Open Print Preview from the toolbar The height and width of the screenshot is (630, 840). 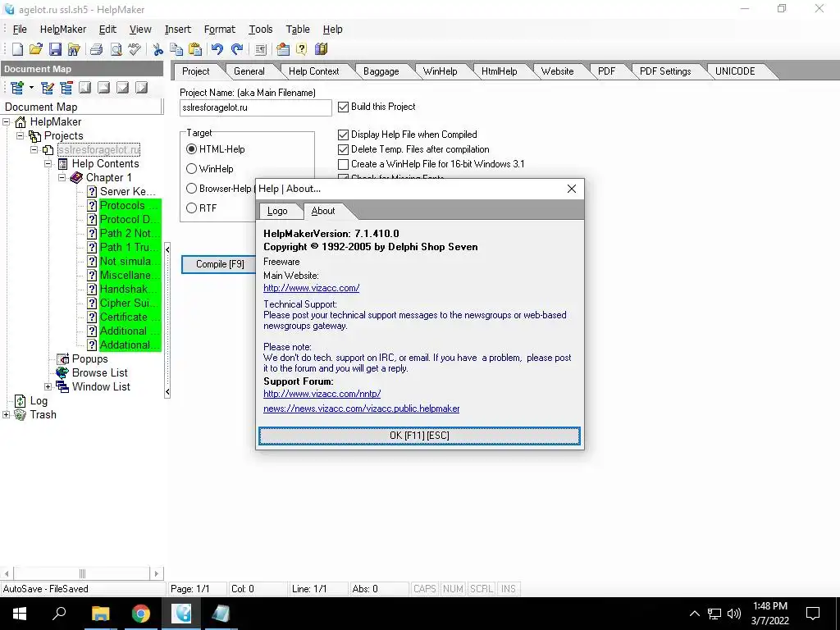point(116,49)
